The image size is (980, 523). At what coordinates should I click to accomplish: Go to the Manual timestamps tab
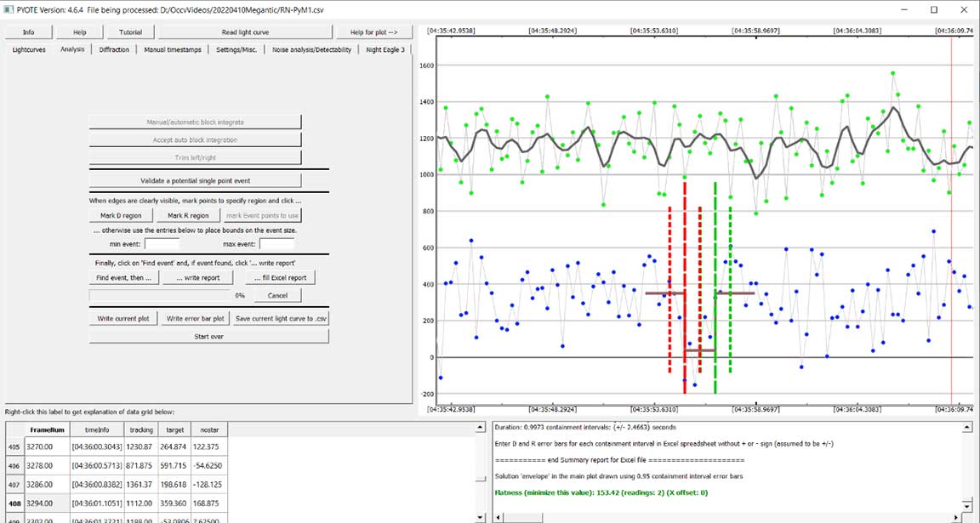coord(173,50)
